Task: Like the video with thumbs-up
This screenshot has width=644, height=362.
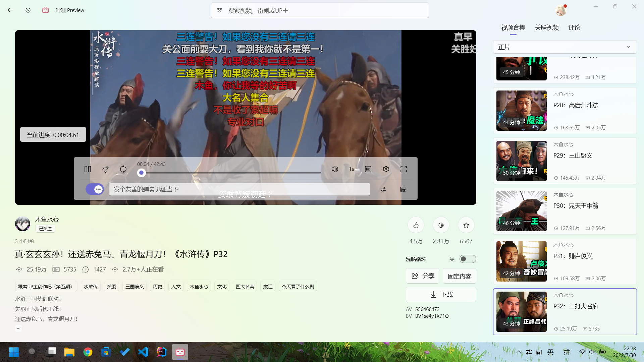Action: [416, 225]
